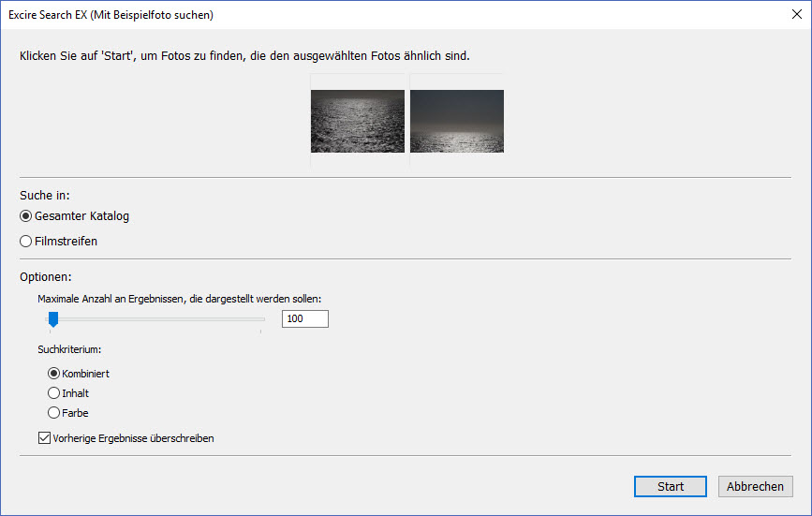Uncheck Vorherige Ergebnisse überschreiben
812x516 pixels.
tap(45, 437)
